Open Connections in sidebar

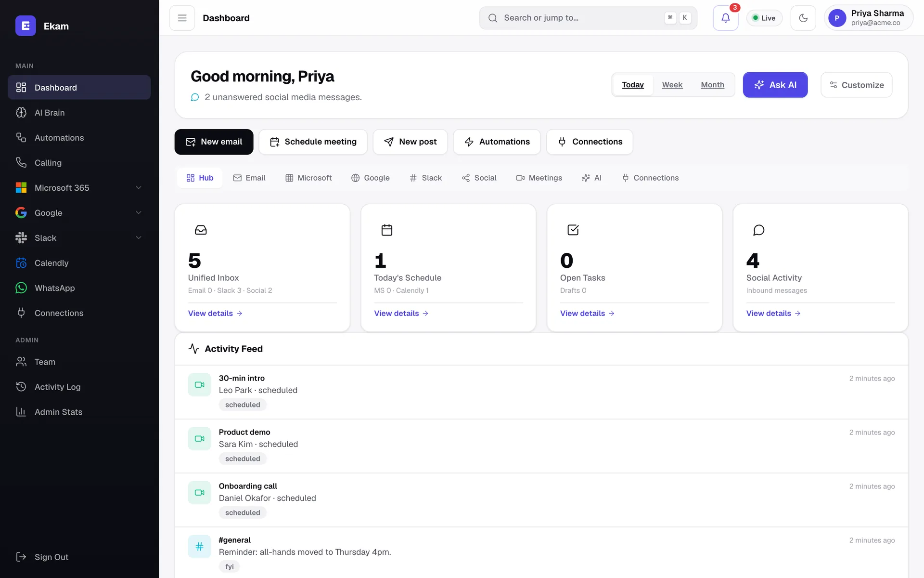click(79, 313)
